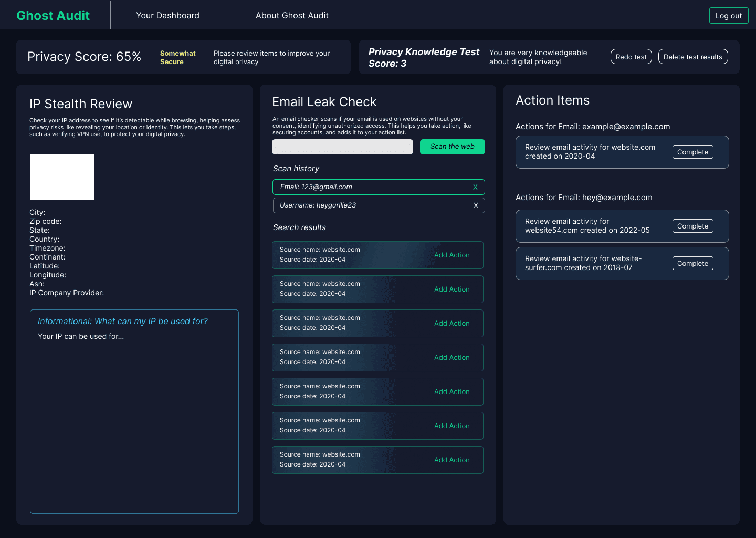Click the Timezone label
The width and height of the screenshot is (756, 538).
click(x=47, y=248)
